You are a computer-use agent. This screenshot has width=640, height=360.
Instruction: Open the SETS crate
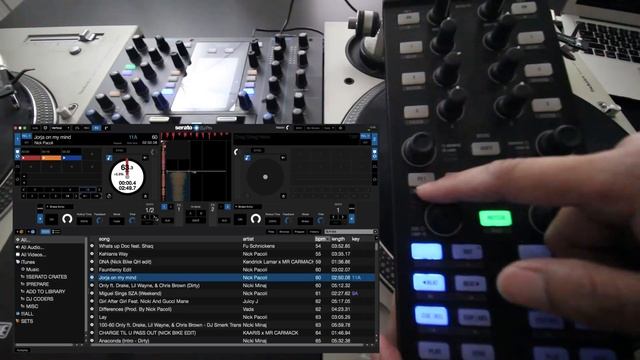pyautogui.click(x=27, y=321)
